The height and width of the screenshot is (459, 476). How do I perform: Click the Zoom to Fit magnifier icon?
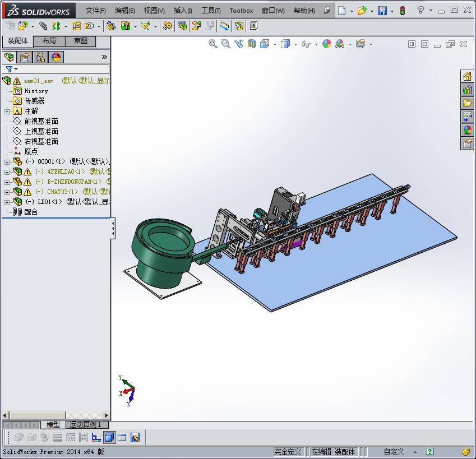pyautogui.click(x=213, y=44)
